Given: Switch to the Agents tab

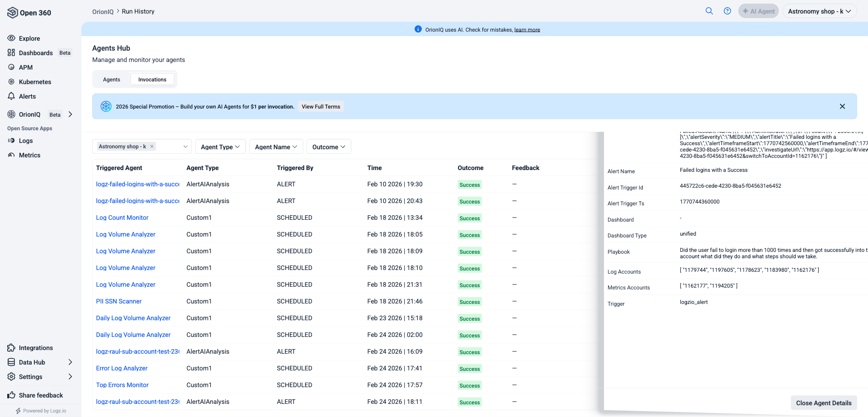Looking at the screenshot, I should [x=112, y=80].
